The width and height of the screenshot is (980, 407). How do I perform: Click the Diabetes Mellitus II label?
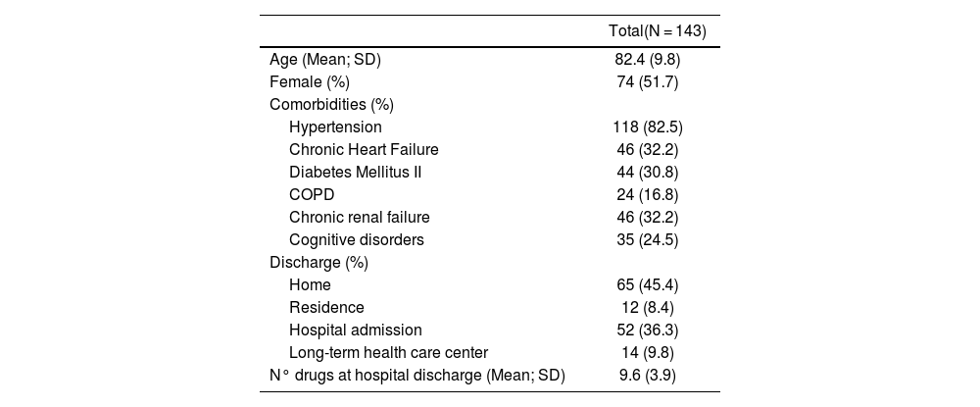[x=355, y=172]
